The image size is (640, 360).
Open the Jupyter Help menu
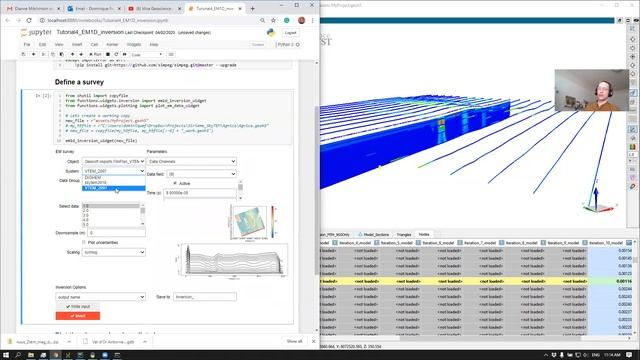tap(154, 44)
